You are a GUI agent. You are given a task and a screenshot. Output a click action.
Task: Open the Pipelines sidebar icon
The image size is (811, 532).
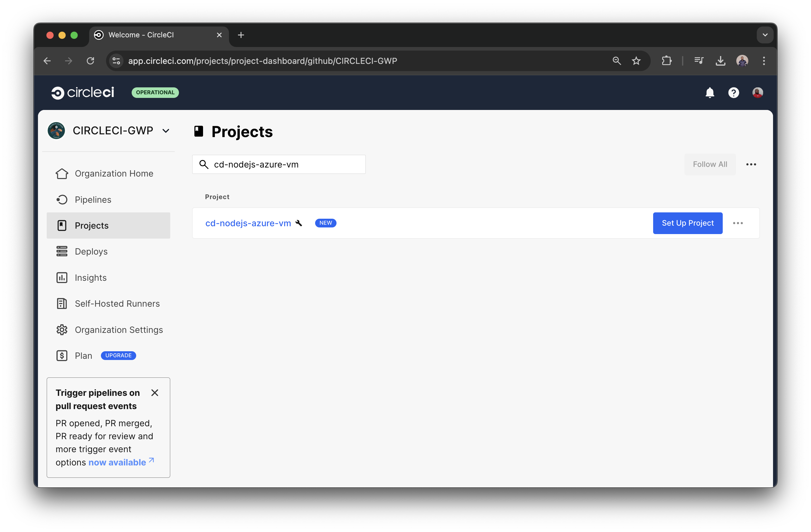[x=62, y=199]
